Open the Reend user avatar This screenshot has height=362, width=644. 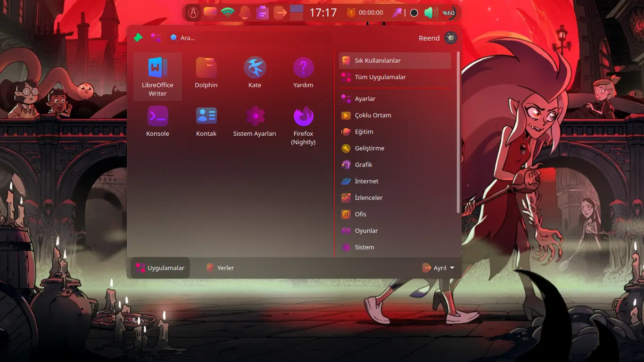pyautogui.click(x=451, y=38)
